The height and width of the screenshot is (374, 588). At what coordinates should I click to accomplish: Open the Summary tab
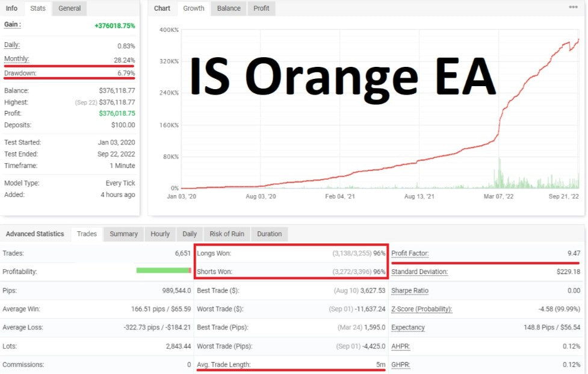click(x=123, y=234)
